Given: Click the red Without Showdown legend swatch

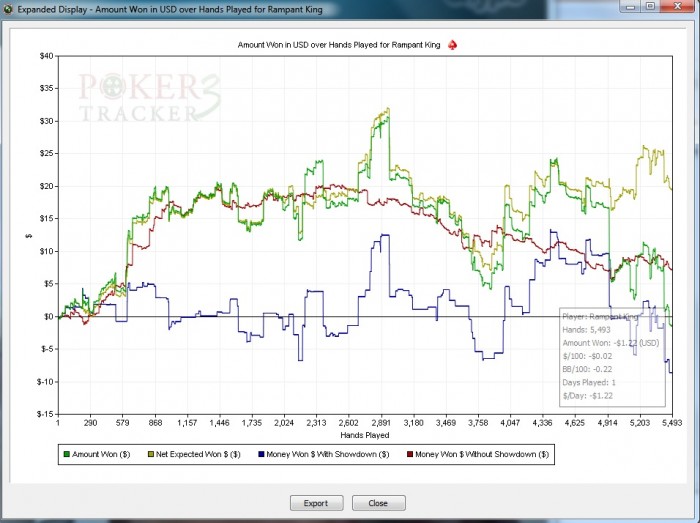Looking at the screenshot, I should click(410, 454).
